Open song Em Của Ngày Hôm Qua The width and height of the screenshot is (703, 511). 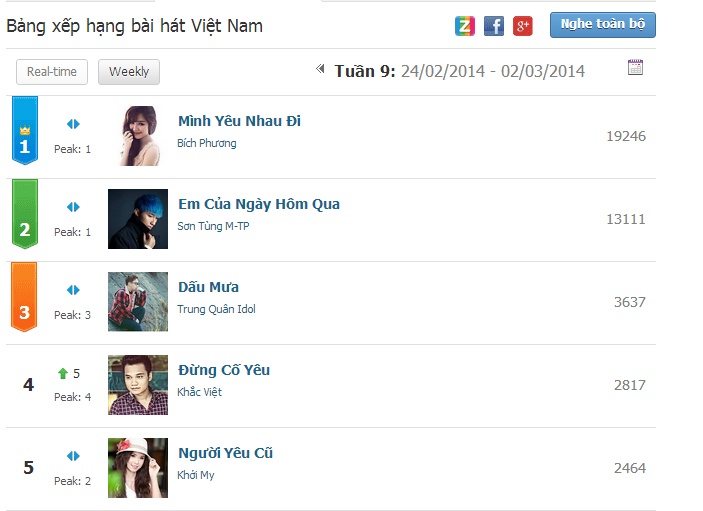[x=259, y=204]
